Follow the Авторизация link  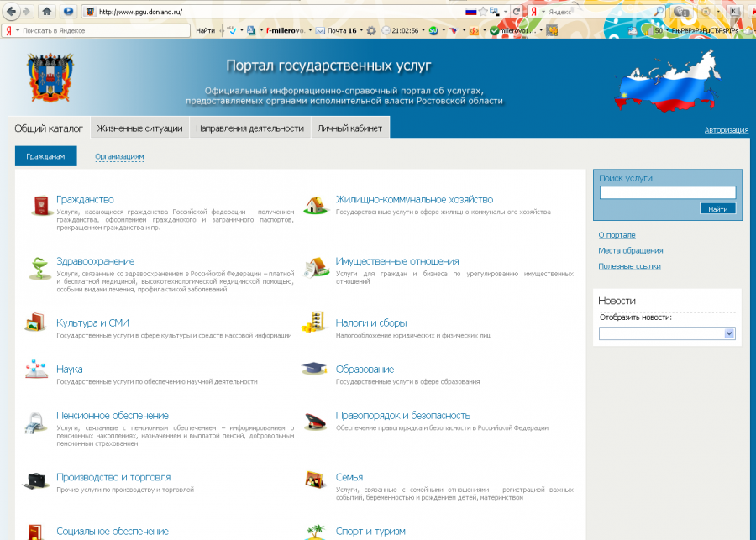pyautogui.click(x=726, y=130)
